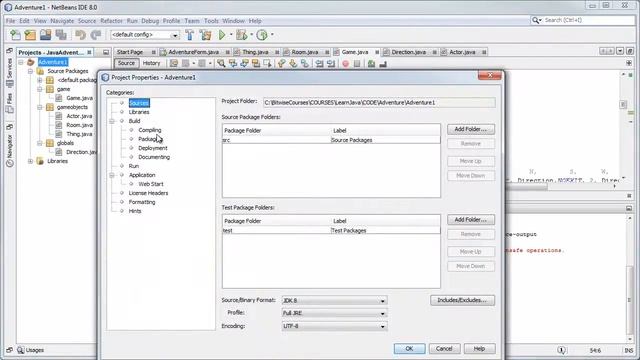Open the Tools menu
The width and height of the screenshot is (640, 360).
pyautogui.click(x=211, y=21)
